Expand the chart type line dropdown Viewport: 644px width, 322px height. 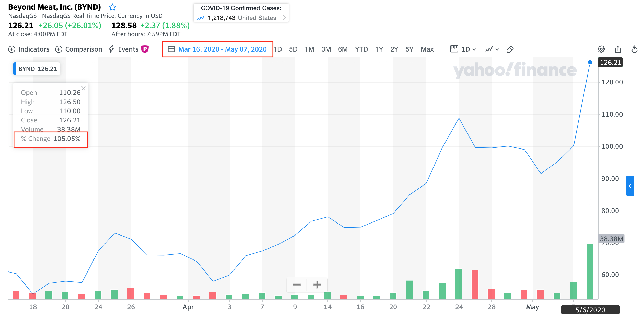pos(492,49)
